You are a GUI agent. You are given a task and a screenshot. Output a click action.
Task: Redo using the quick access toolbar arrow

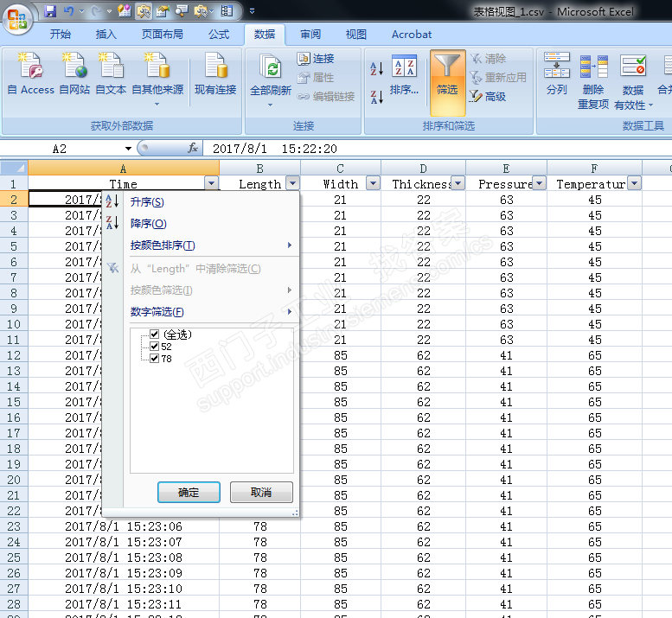[96, 11]
